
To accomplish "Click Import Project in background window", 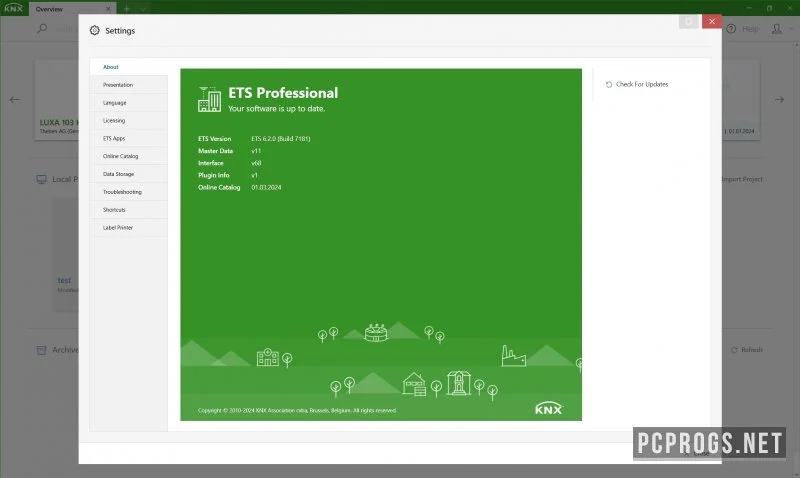I will (x=742, y=179).
